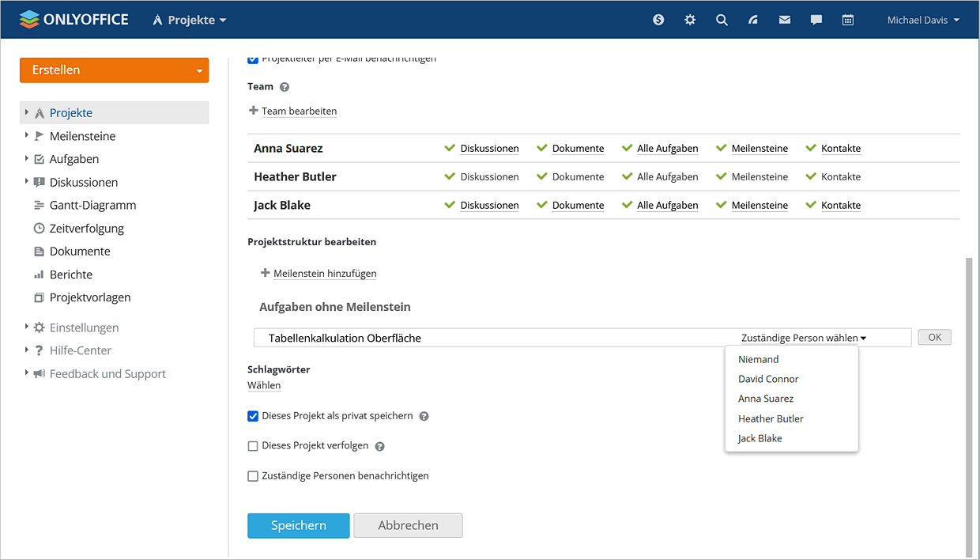Click the plus icon for Team bearbeiten
The width and height of the screenshot is (980, 560).
(x=254, y=111)
